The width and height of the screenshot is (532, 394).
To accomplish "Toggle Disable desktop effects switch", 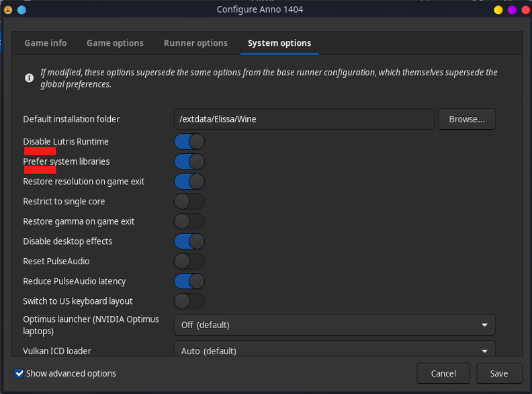I will (x=189, y=241).
